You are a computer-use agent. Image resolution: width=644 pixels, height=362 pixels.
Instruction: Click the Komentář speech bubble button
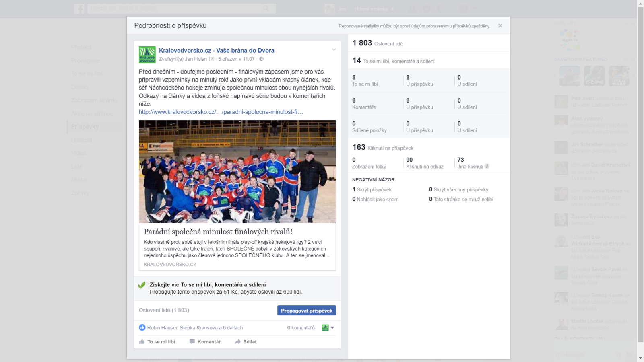pyautogui.click(x=205, y=342)
